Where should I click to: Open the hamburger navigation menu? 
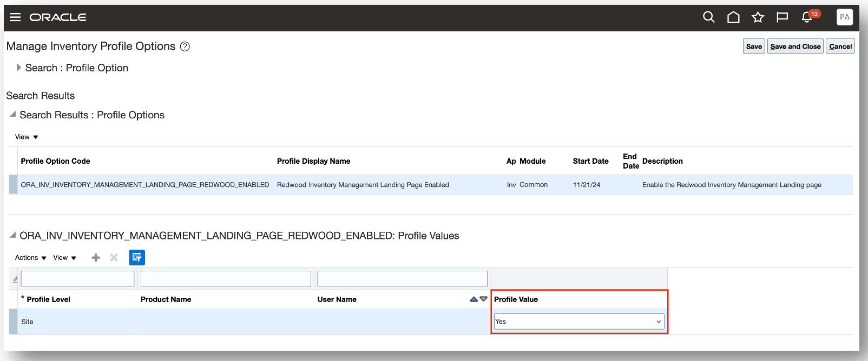[15, 17]
